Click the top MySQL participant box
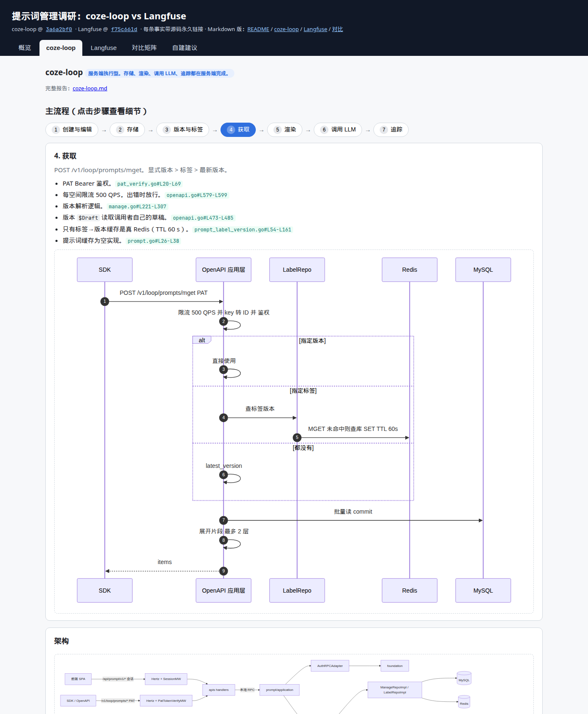The image size is (588, 714). pyautogui.click(x=483, y=270)
